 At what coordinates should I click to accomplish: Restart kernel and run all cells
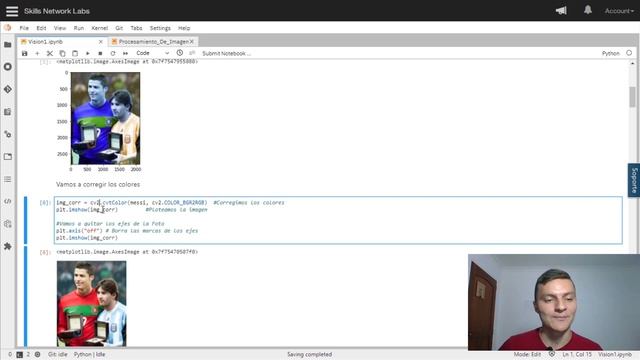point(125,53)
